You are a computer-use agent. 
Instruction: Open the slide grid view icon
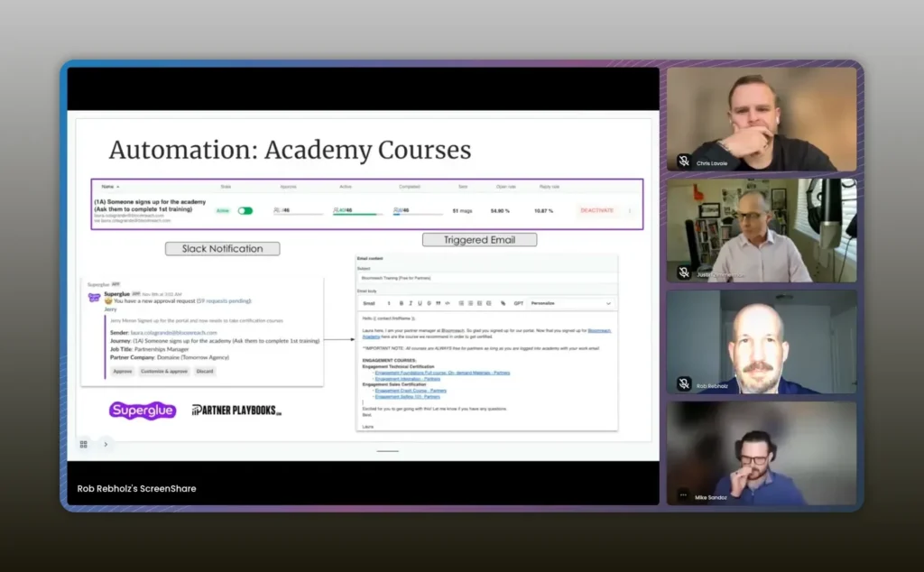[84, 444]
